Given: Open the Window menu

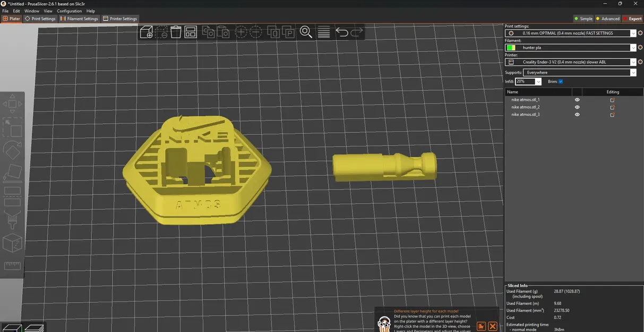Looking at the screenshot, I should pyautogui.click(x=32, y=11).
